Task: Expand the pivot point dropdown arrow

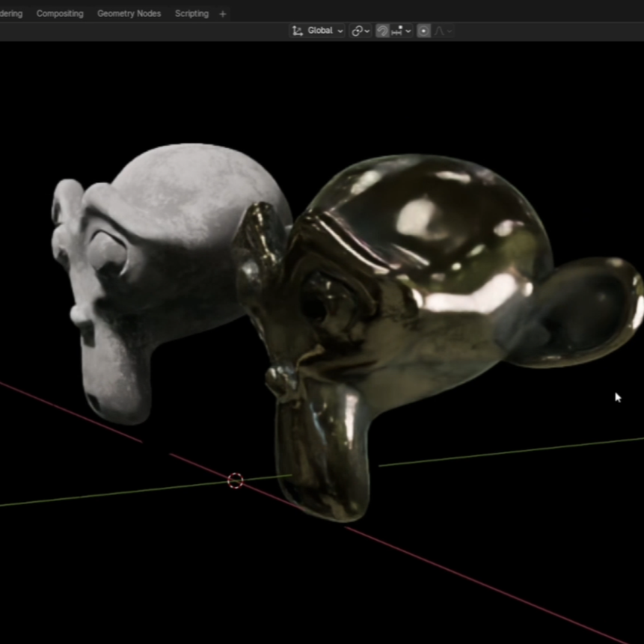Action: 367,31
